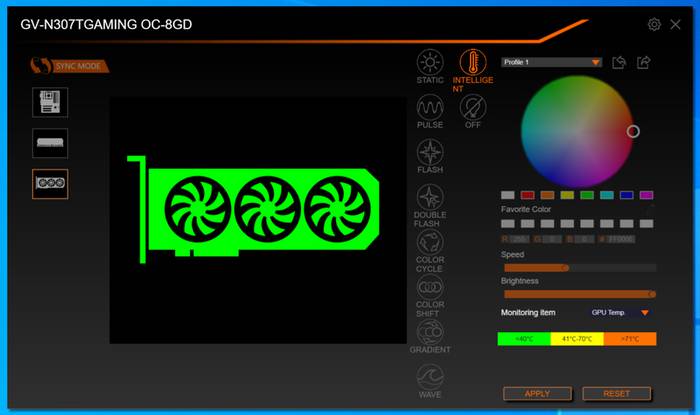Select the Double Flash effect
The image size is (700, 415).
430,206
